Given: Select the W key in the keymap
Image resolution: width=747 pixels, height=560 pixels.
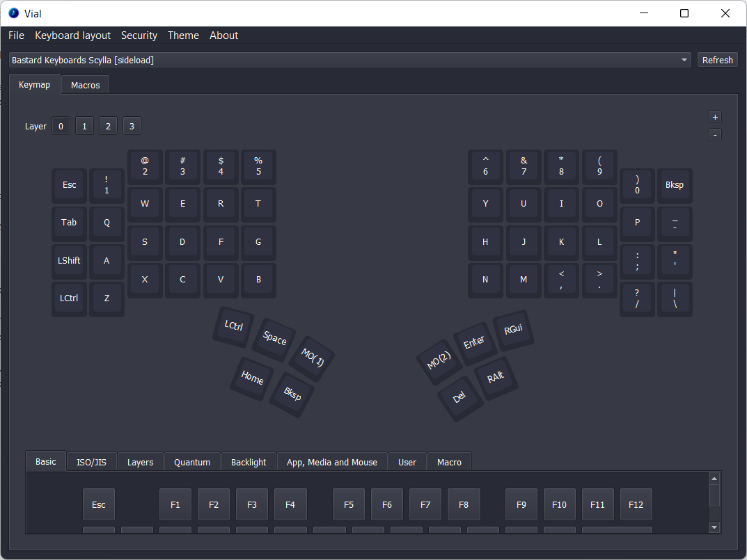Looking at the screenshot, I should click(145, 205).
